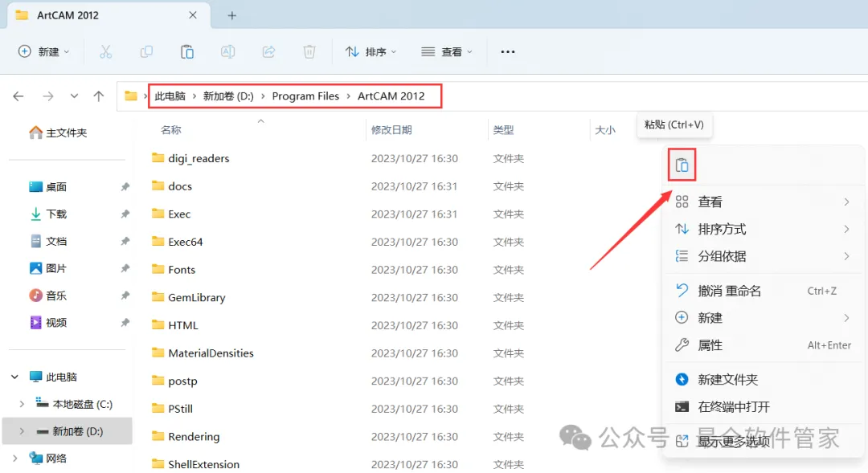Image resolution: width=868 pixels, height=473 pixels.
Task: Expand the 新加卷 (D:) node
Action: coord(22,431)
